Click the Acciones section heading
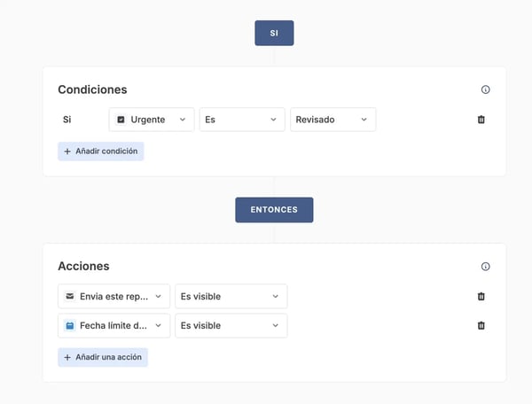Viewport: 532px width, 404px height. (83, 266)
